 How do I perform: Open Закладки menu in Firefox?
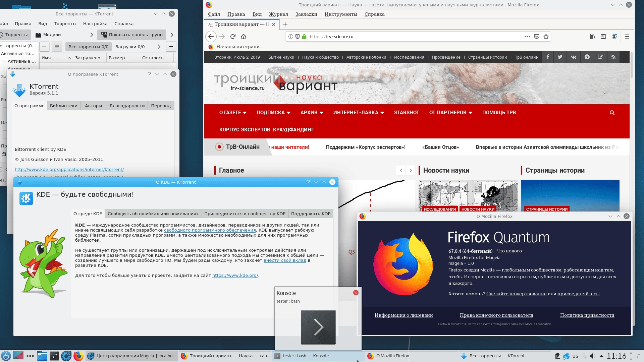pos(306,14)
